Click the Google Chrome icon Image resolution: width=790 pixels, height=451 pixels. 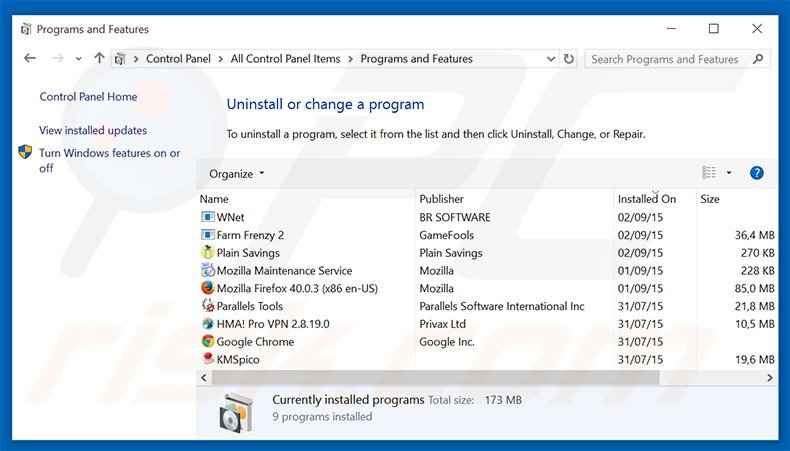pyautogui.click(x=208, y=341)
